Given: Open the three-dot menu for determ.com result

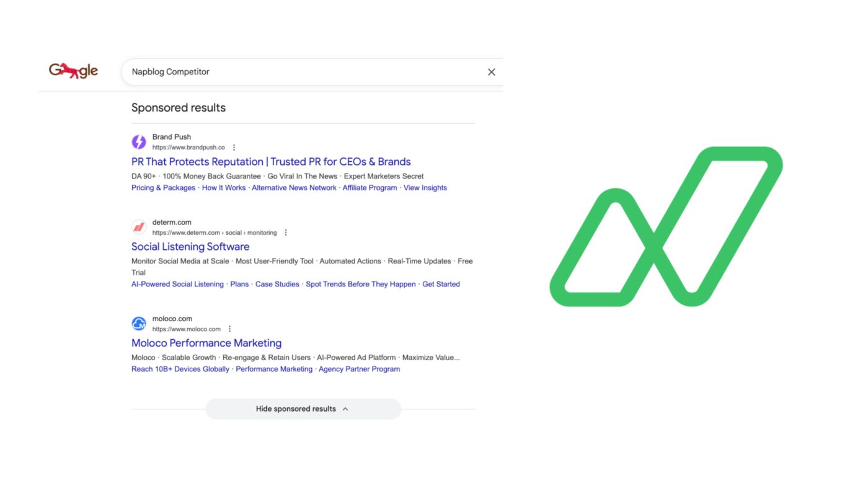Looking at the screenshot, I should 285,232.
